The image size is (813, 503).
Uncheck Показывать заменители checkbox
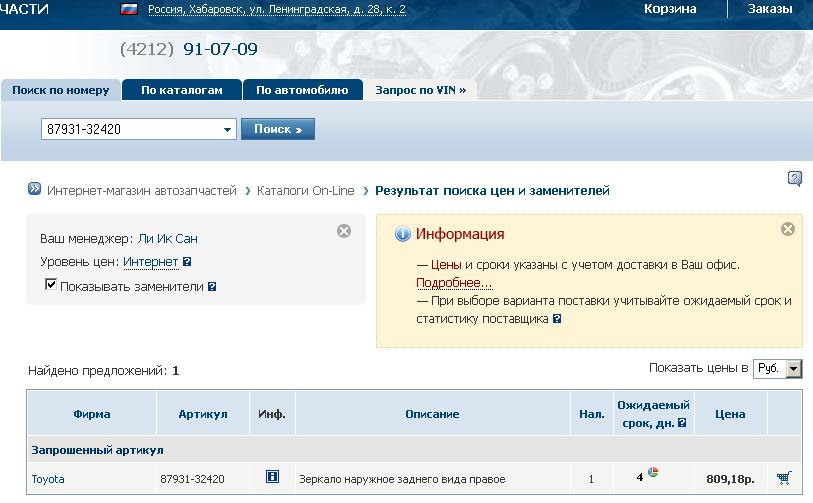(51, 286)
